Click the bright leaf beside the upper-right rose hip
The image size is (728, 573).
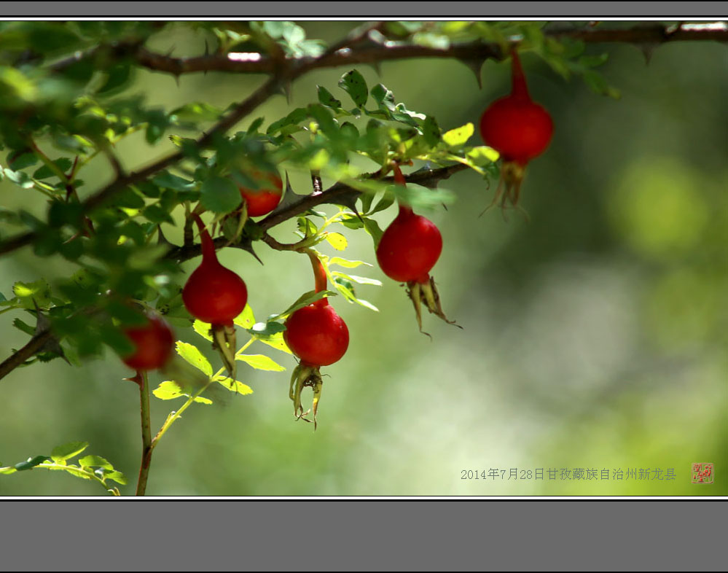[458, 135]
